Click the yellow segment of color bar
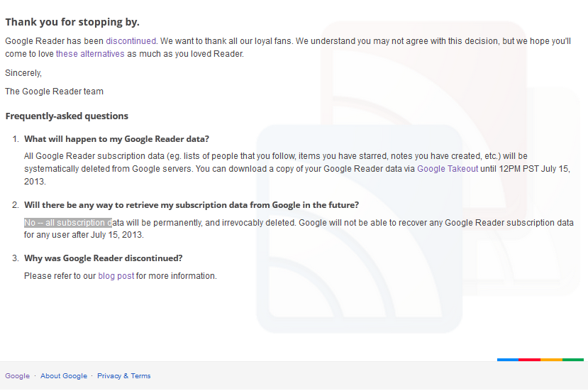588x391 pixels. tap(551, 360)
